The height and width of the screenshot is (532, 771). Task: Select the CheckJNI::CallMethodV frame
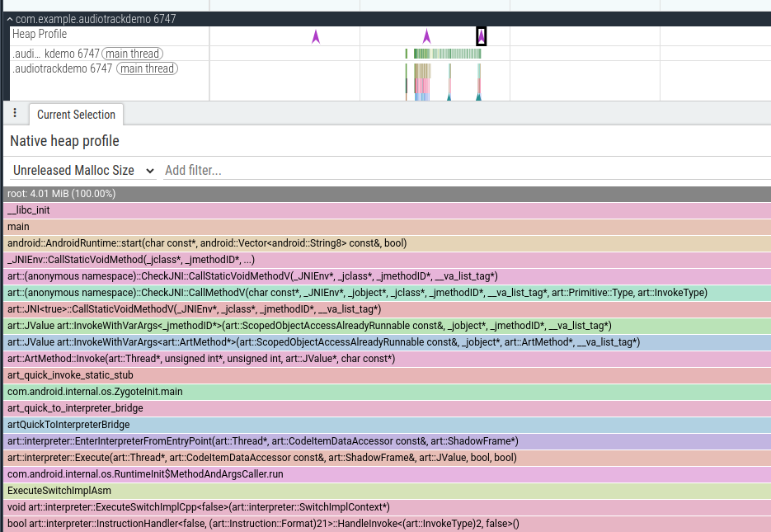[x=387, y=293]
